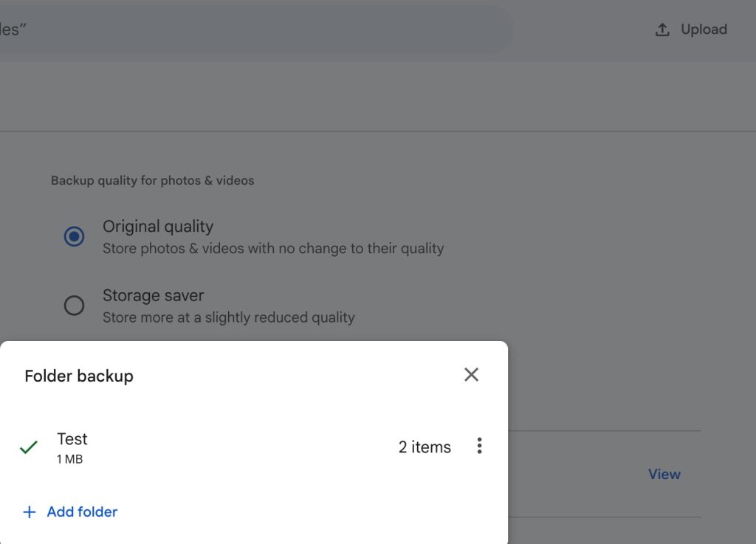
Task: Click the Folder backup dialog title
Action: pyautogui.click(x=79, y=376)
